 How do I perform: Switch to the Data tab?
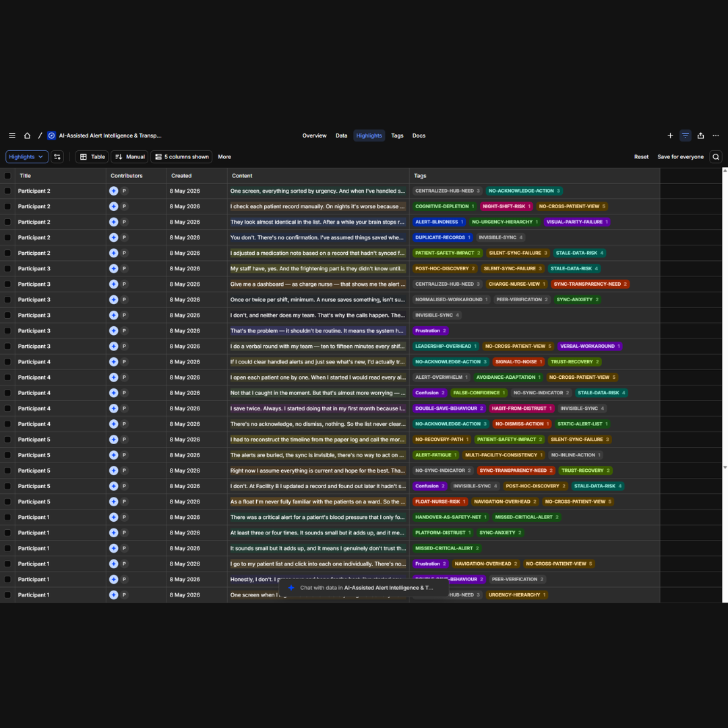341,135
